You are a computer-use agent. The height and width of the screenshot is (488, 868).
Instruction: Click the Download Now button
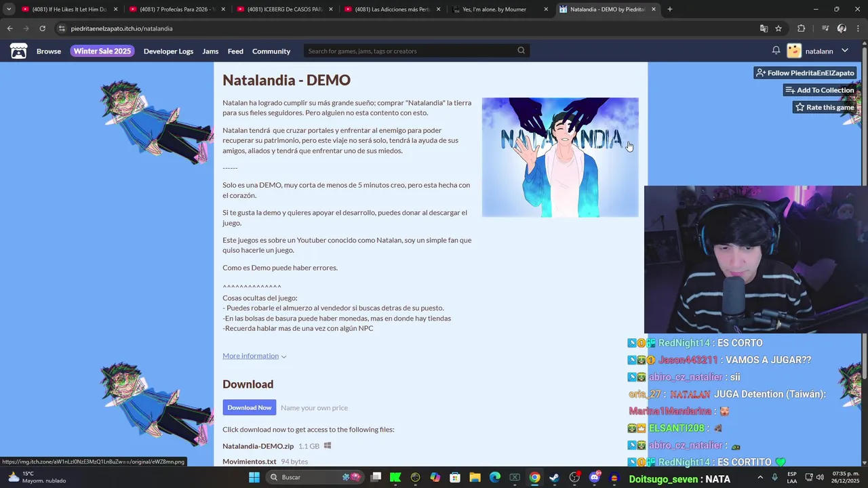[249, 407]
